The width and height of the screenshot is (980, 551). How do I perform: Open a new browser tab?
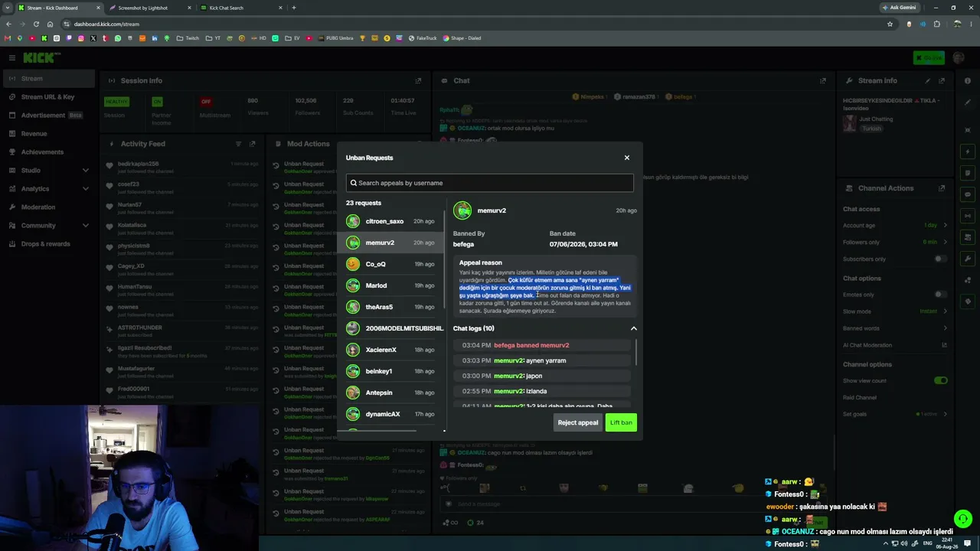(294, 8)
